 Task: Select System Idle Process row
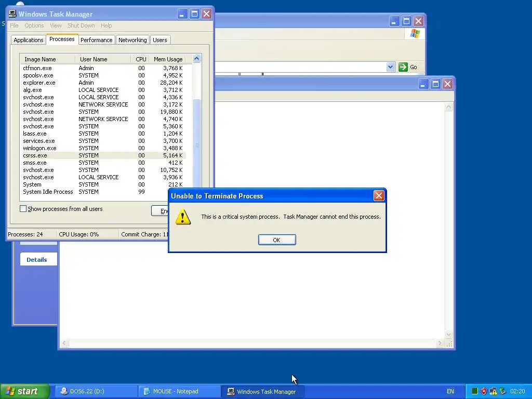click(95, 192)
